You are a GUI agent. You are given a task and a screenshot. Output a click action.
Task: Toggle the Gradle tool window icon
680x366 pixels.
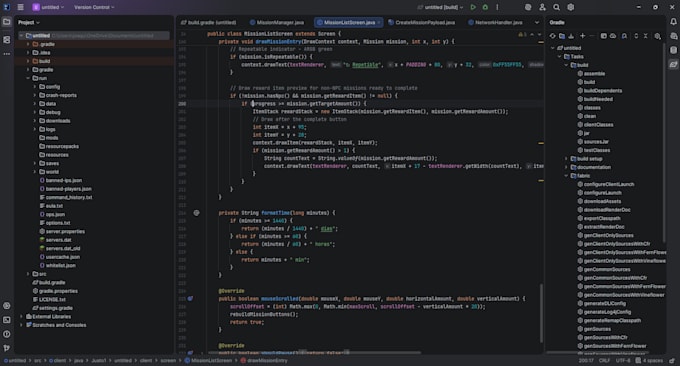pyautogui.click(x=673, y=64)
